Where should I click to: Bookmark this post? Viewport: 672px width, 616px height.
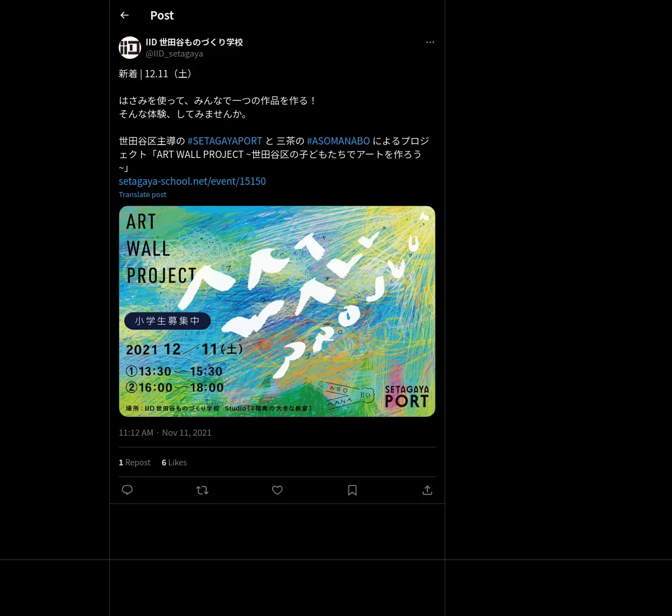[x=352, y=490]
